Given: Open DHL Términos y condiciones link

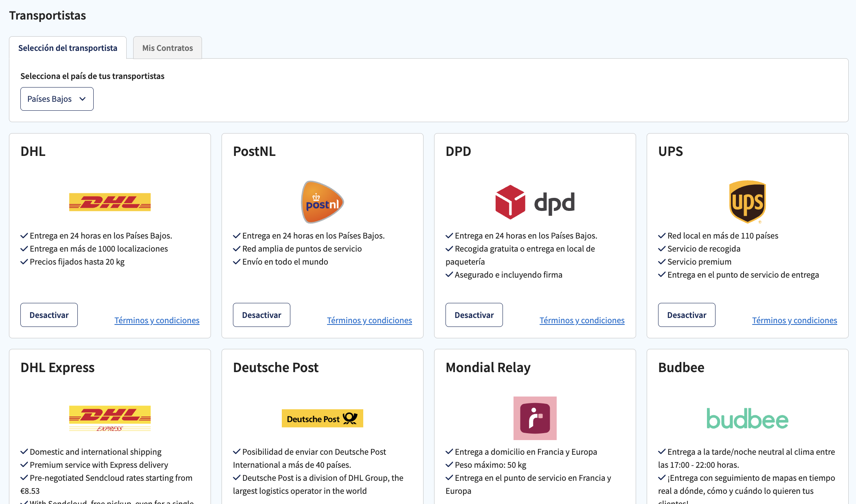Looking at the screenshot, I should [157, 320].
